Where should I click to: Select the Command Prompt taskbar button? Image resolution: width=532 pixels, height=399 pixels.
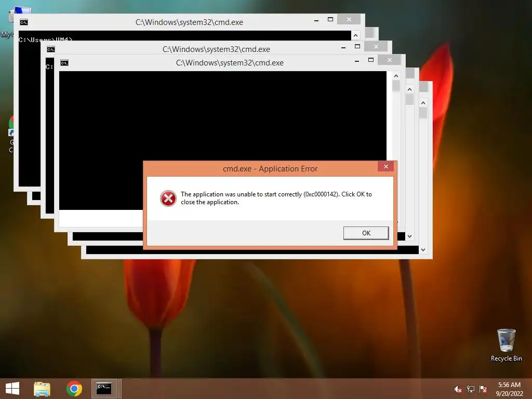tap(104, 389)
